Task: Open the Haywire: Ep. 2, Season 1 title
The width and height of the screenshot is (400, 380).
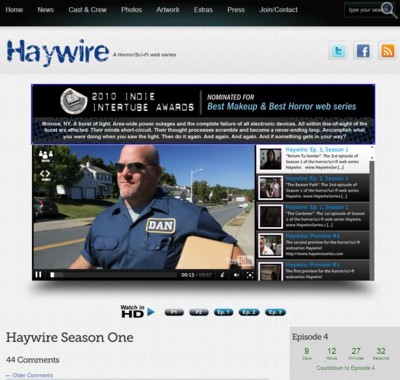Action: pos(317,178)
